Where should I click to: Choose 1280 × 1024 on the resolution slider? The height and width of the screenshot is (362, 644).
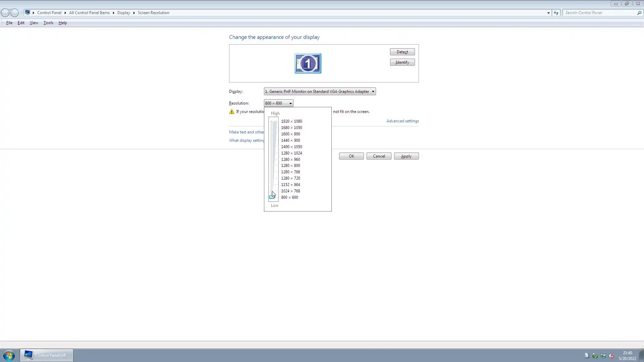click(291, 153)
